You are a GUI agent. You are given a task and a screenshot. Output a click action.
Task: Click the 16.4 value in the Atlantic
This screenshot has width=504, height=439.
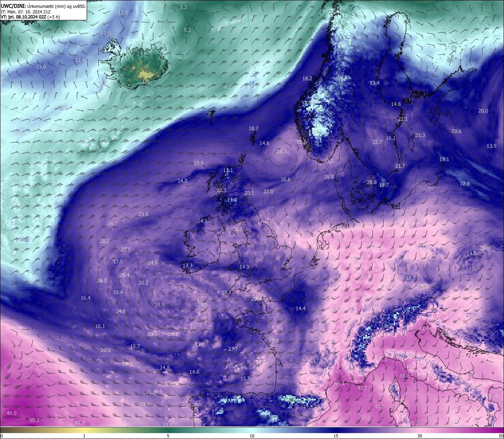85,298
